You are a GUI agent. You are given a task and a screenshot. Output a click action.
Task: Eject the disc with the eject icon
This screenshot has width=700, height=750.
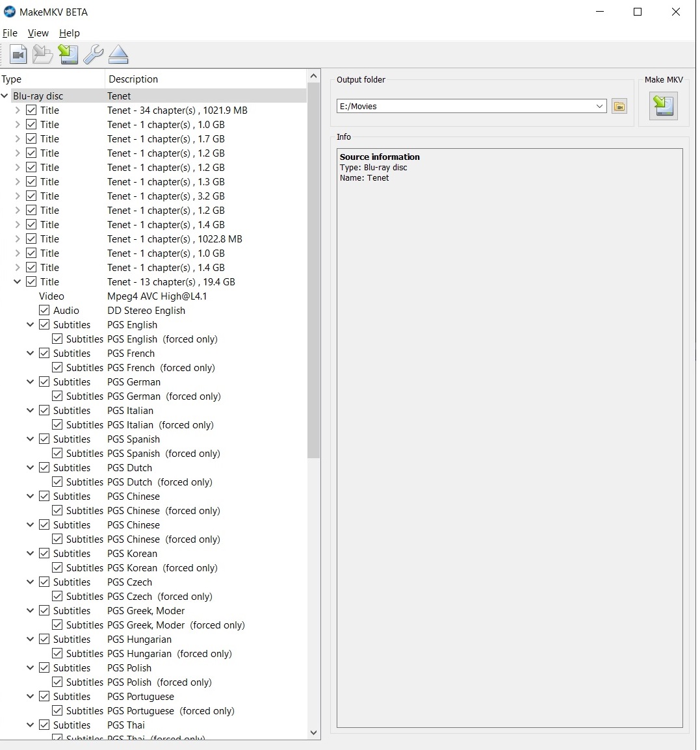coord(118,54)
